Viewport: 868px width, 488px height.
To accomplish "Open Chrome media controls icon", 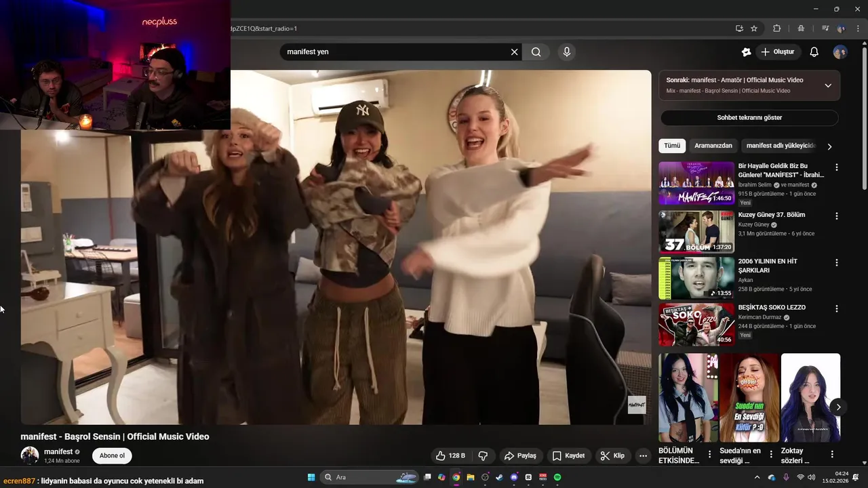I will pos(825,28).
